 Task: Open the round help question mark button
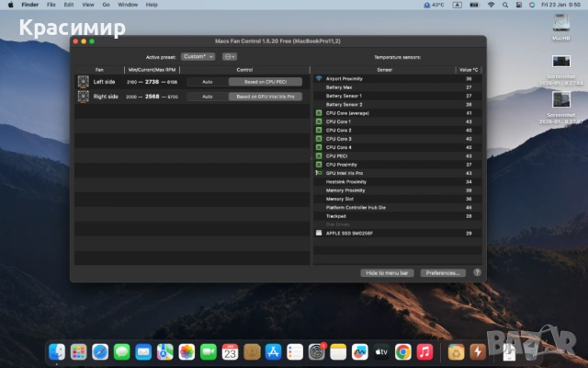(x=477, y=272)
